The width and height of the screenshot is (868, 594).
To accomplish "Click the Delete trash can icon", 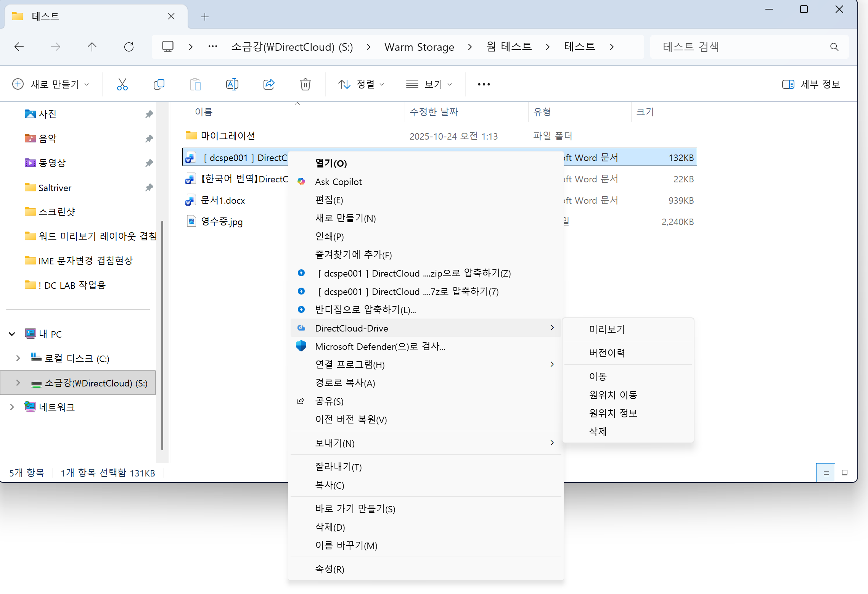I will (x=305, y=84).
